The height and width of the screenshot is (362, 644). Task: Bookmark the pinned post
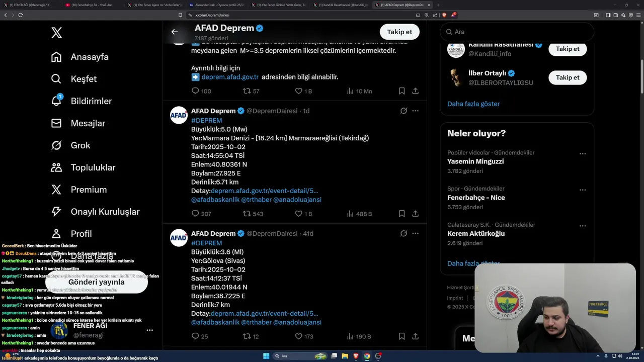[401, 91]
